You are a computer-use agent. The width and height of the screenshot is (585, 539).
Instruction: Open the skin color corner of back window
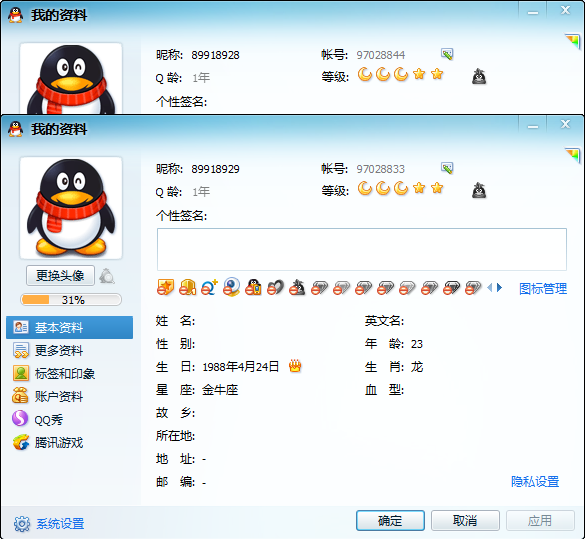(x=572, y=41)
